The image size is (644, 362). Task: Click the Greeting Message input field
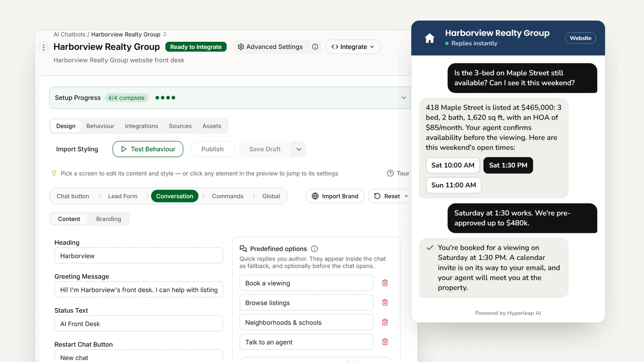[x=138, y=290]
